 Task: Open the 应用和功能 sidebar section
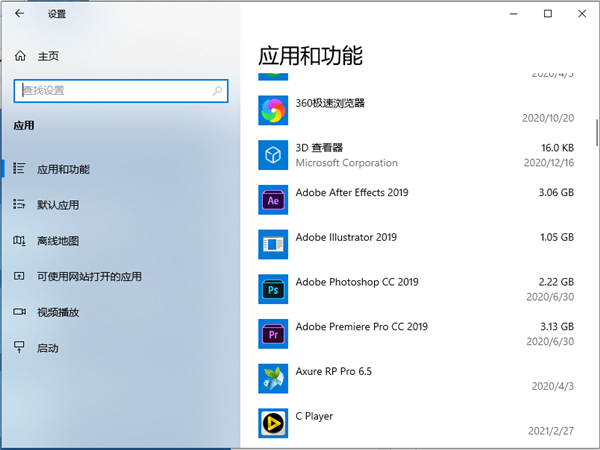click(x=62, y=170)
